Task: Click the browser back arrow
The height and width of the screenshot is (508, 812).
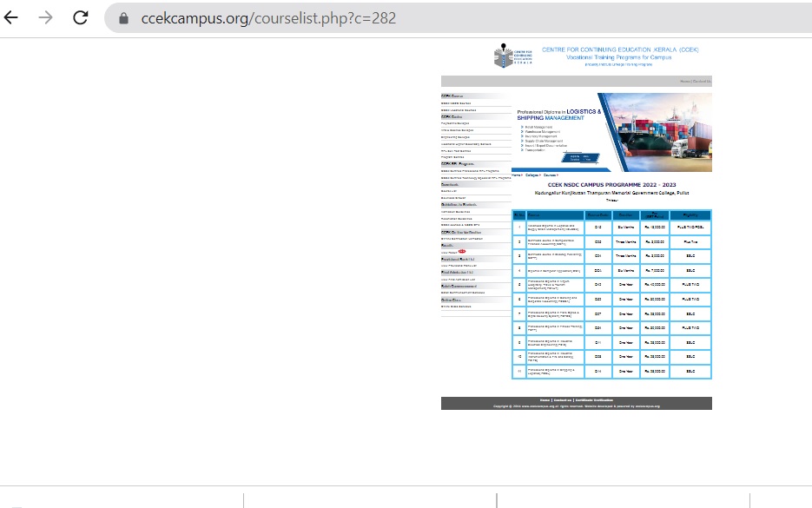Action: pos(11,17)
